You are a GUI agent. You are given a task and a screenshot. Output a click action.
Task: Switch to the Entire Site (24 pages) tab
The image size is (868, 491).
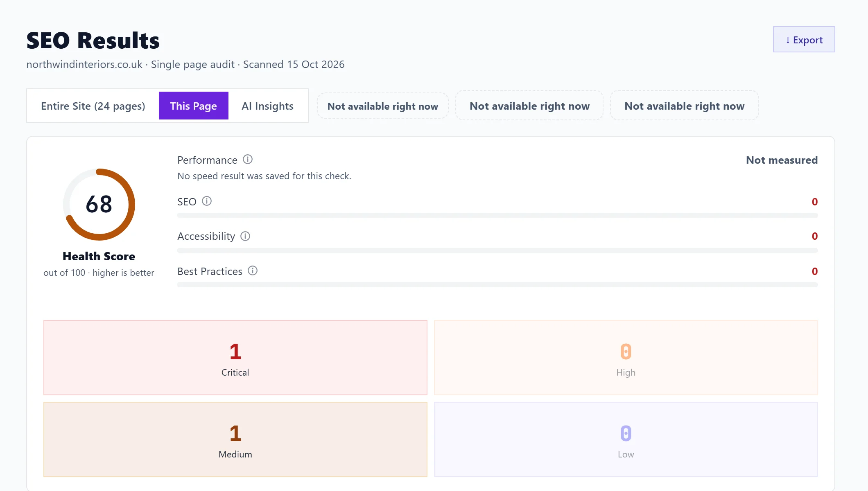(93, 106)
